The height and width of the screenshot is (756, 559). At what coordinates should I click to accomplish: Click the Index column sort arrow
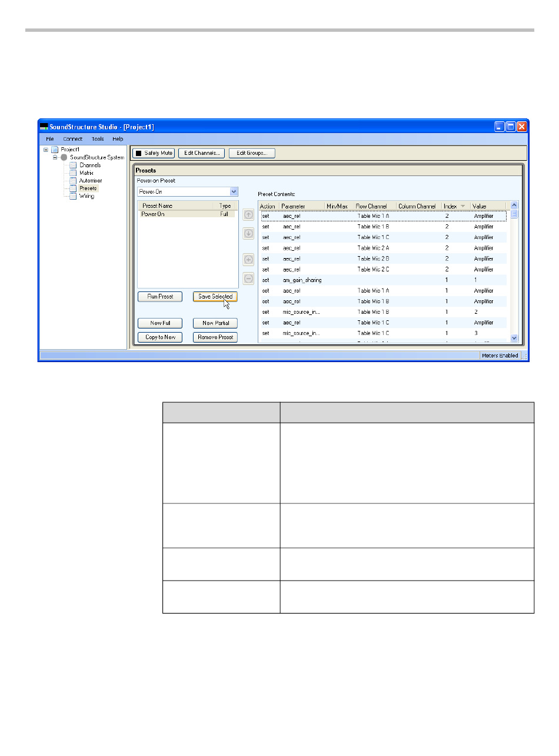click(462, 206)
